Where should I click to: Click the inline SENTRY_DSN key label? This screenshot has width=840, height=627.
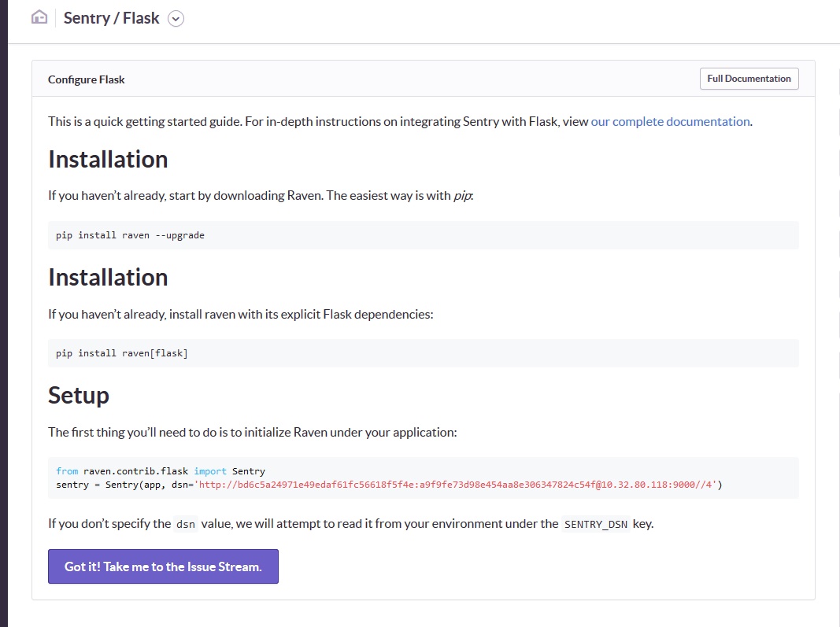coord(596,524)
